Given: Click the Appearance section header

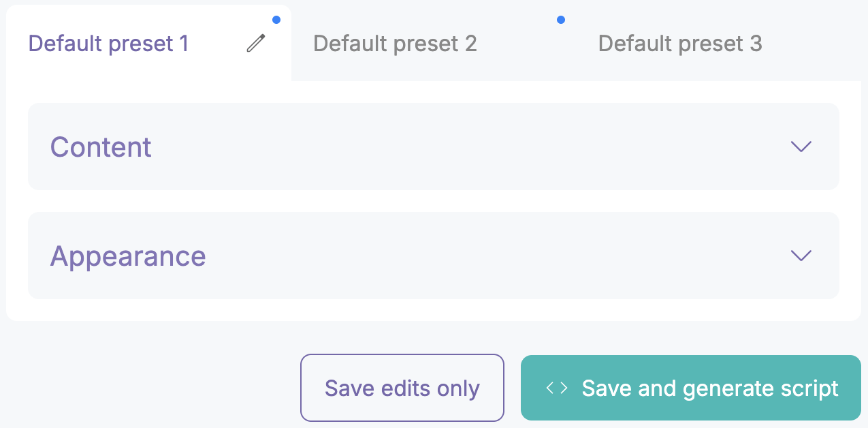Looking at the screenshot, I should [128, 256].
